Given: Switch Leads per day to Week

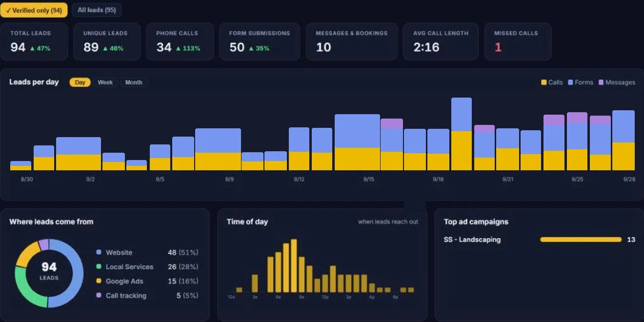Looking at the screenshot, I should (105, 82).
